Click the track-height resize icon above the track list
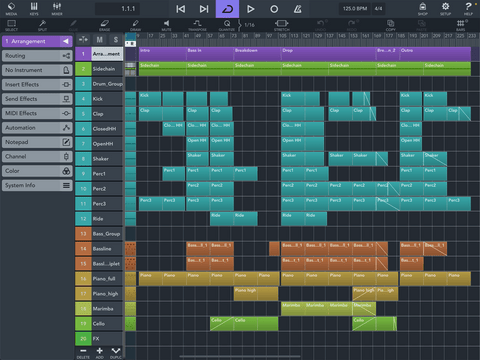Screen dimensions: 480x360 pyautogui.click(x=83, y=40)
